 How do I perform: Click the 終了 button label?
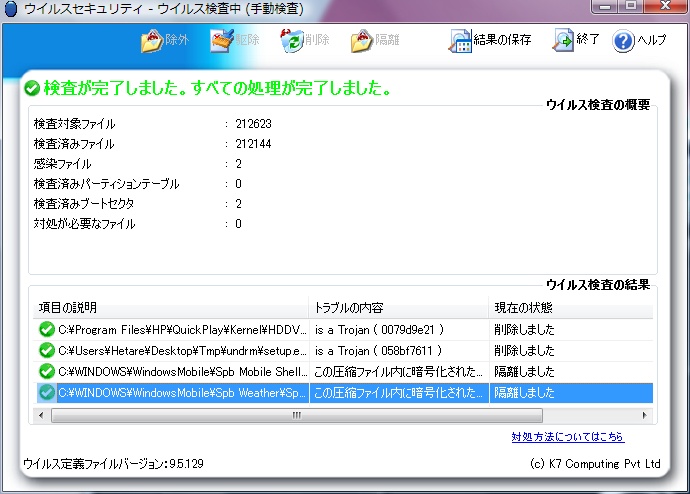(588, 39)
